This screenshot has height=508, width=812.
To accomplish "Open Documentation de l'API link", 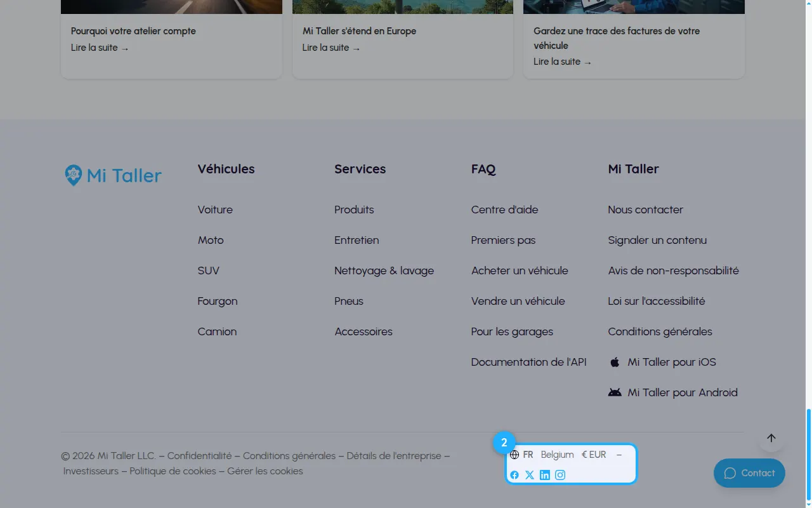I will tap(529, 362).
